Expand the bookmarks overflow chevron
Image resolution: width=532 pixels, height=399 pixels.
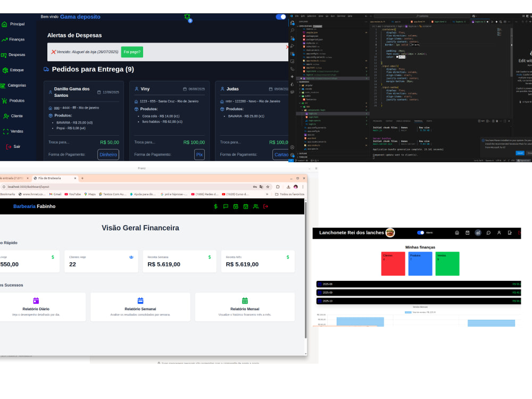coord(267,194)
